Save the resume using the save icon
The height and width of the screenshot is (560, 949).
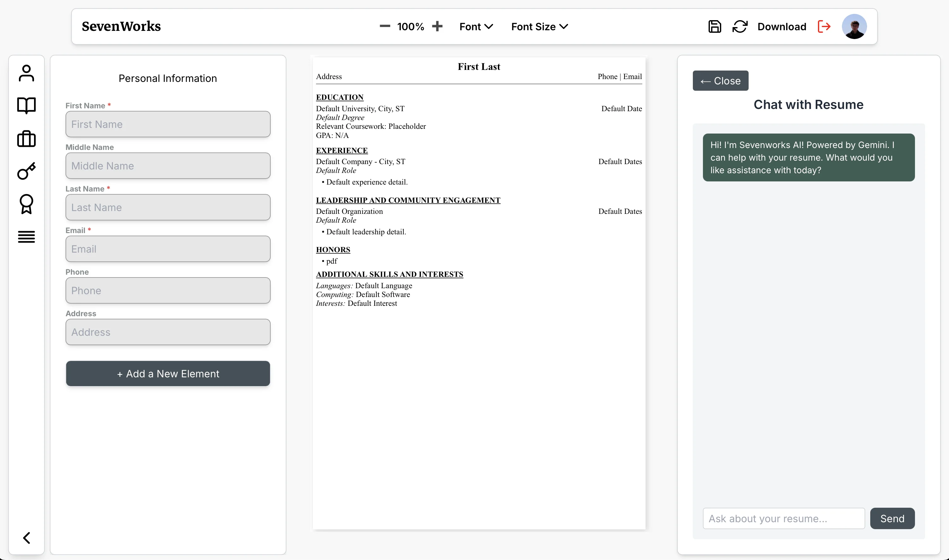point(714,26)
